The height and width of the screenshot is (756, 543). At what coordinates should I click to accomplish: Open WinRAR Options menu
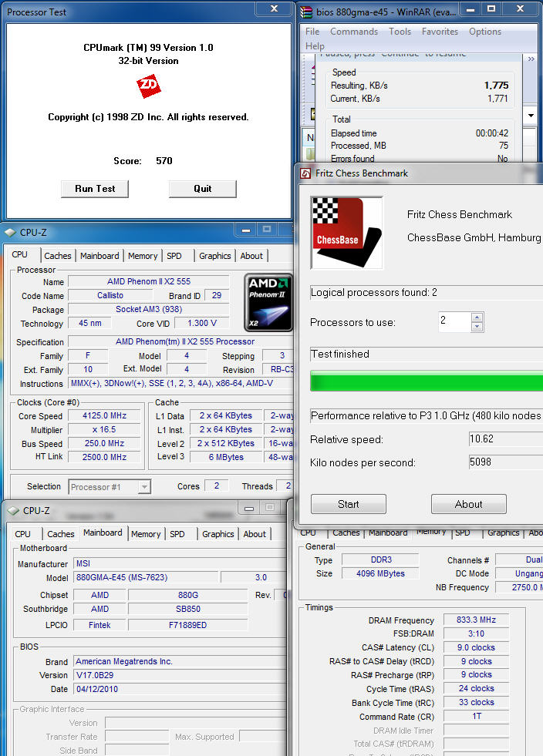pos(485,32)
